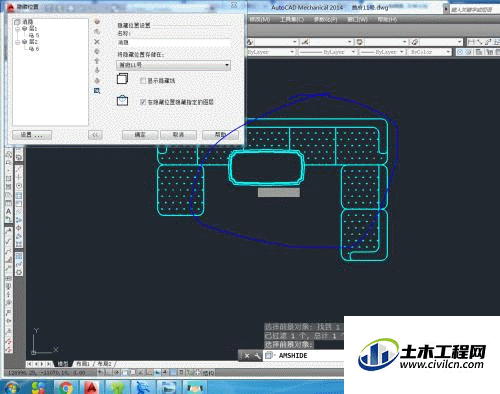
Task: Click the Settings... button in dialog
Action: [32, 135]
